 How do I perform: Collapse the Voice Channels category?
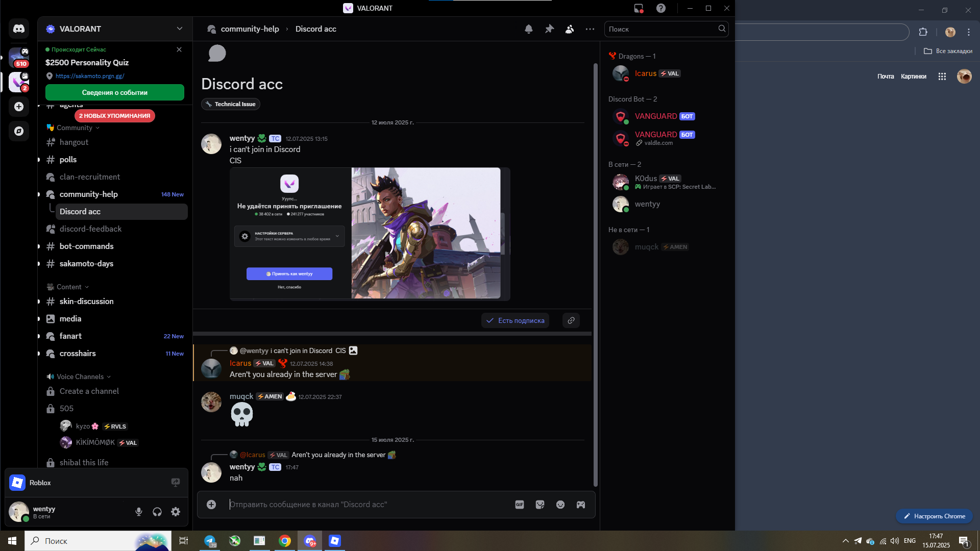pyautogui.click(x=79, y=377)
